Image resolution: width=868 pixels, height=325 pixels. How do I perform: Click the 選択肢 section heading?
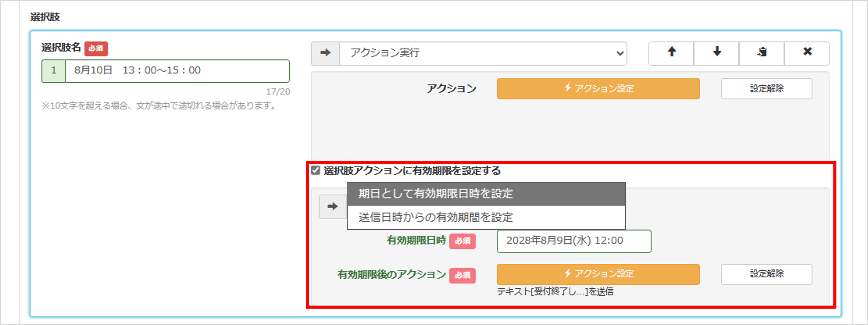point(45,17)
